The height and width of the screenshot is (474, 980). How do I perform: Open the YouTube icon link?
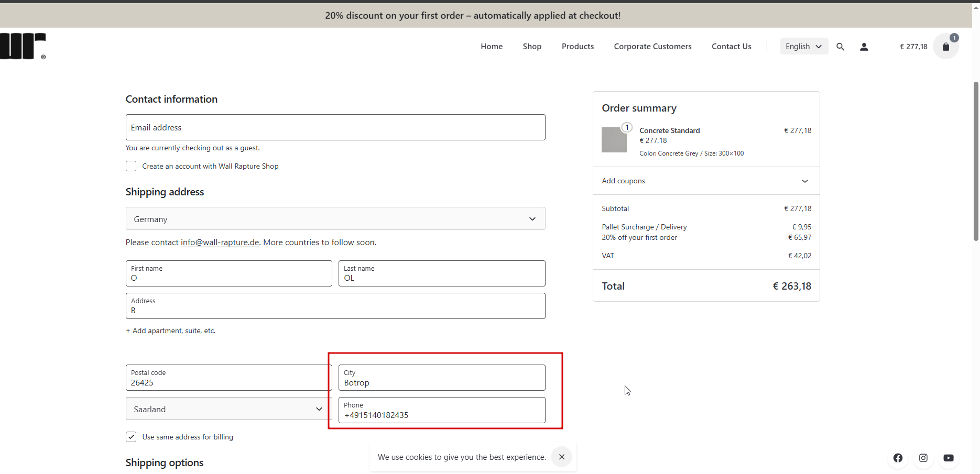pyautogui.click(x=949, y=458)
